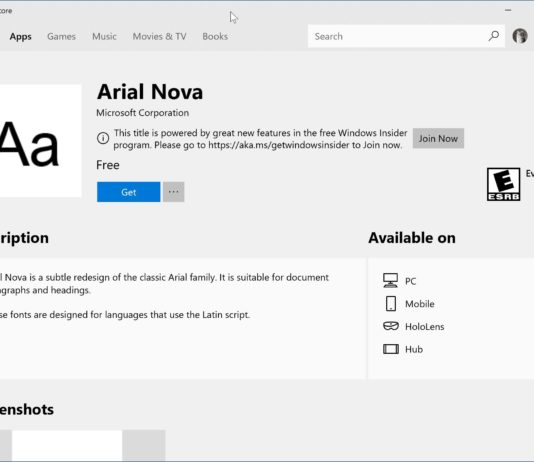Screen dimensions: 534x462
Task: Open the Books tab
Action: tap(215, 36)
